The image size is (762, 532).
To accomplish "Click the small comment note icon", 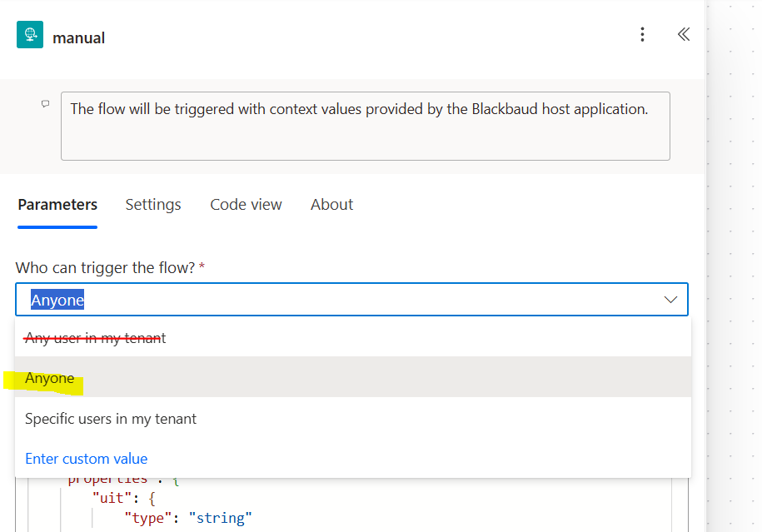I will [45, 103].
